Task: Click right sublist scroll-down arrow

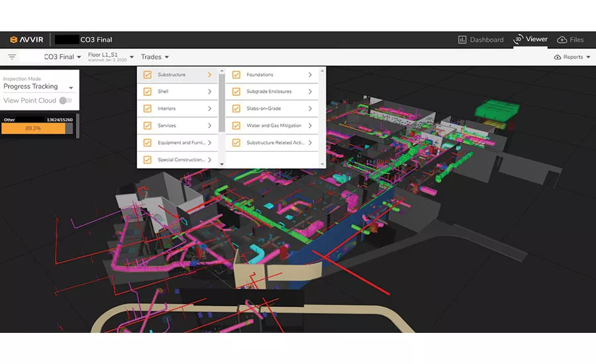Action: (323, 164)
